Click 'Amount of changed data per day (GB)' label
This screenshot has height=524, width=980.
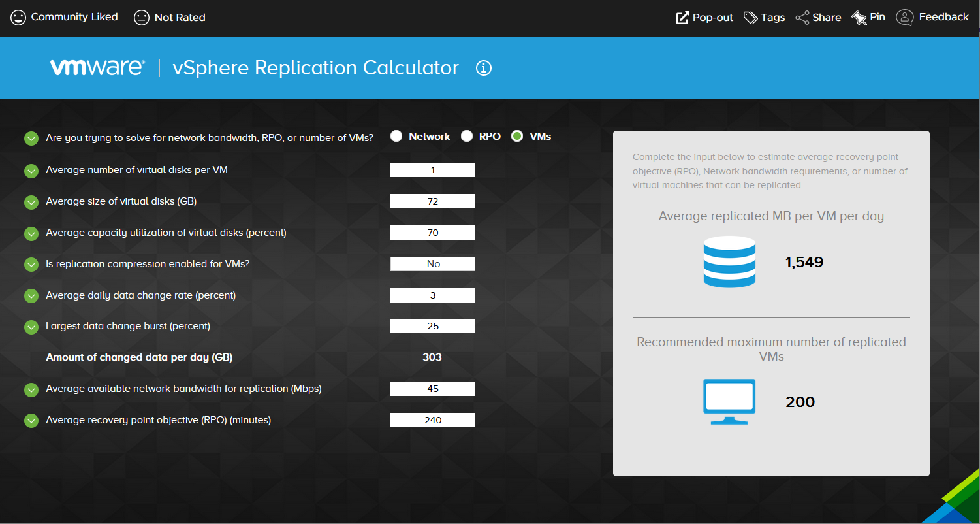(x=139, y=357)
